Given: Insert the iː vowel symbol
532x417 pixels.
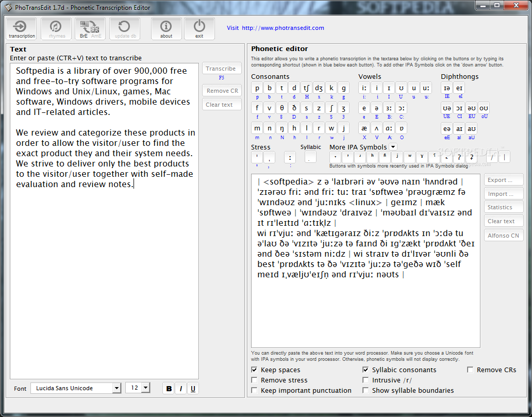Looking at the screenshot, I should (x=364, y=88).
